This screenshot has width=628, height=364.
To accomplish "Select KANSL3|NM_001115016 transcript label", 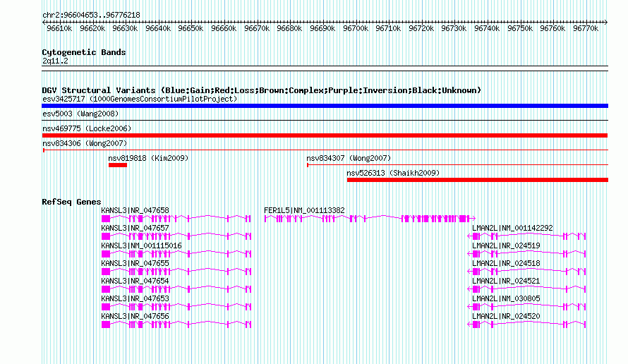I will point(141,245).
